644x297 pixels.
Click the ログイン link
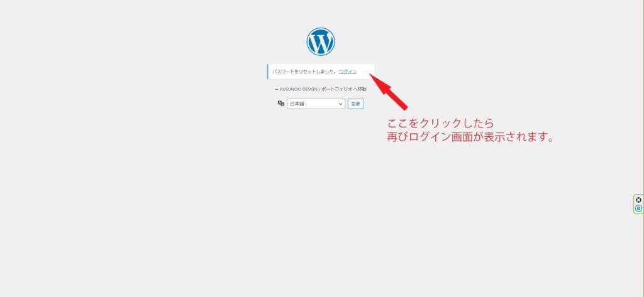348,72
